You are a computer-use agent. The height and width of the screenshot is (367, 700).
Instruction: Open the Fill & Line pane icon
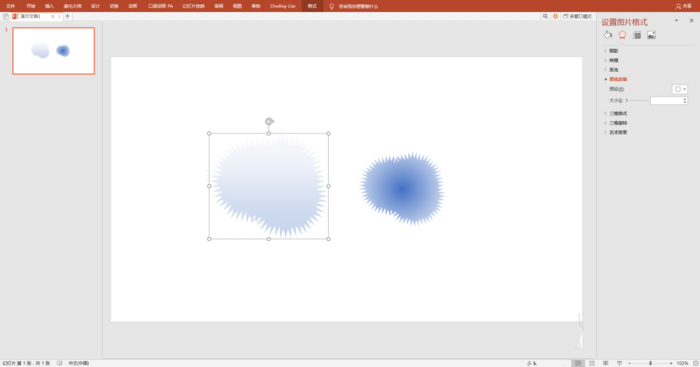coord(608,35)
